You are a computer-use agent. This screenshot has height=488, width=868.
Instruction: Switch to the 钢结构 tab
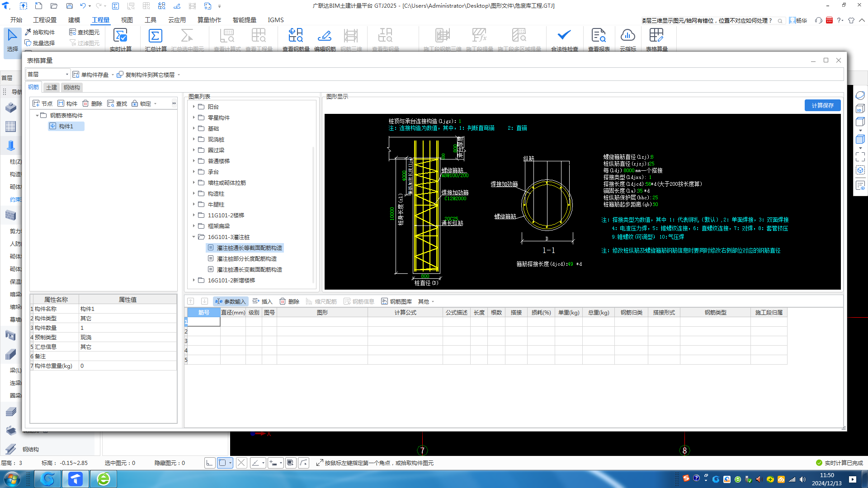click(72, 87)
